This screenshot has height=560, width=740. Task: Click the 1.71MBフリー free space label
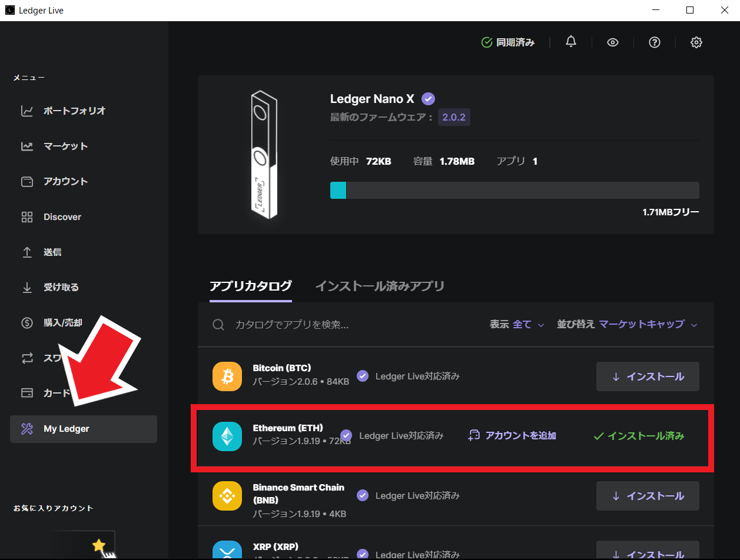coord(671,212)
